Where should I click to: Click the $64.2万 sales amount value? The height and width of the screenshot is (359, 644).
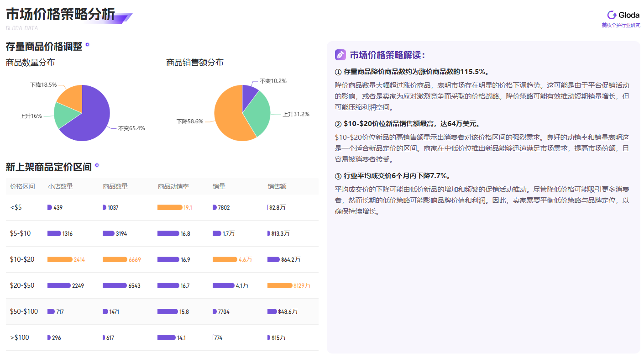[291, 259]
